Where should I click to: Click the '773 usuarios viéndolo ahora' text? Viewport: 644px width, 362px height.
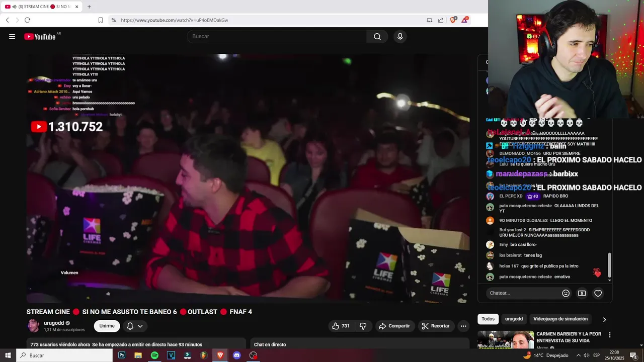(60, 344)
